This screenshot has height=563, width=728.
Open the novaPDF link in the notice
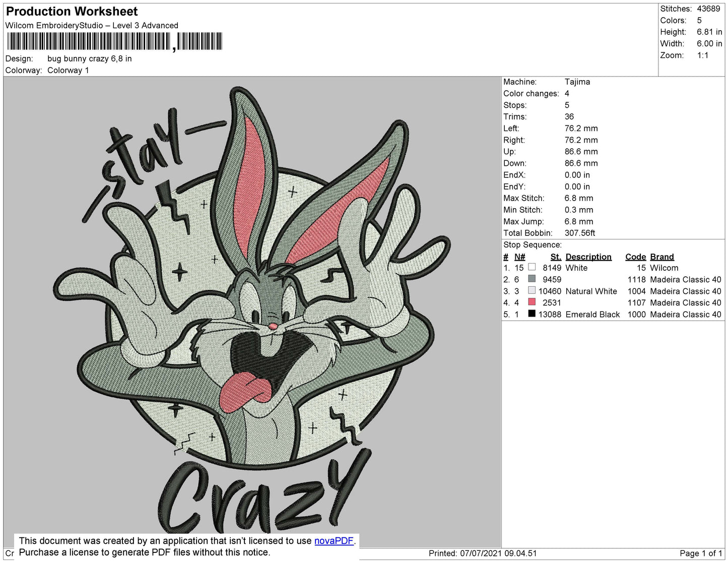click(334, 541)
